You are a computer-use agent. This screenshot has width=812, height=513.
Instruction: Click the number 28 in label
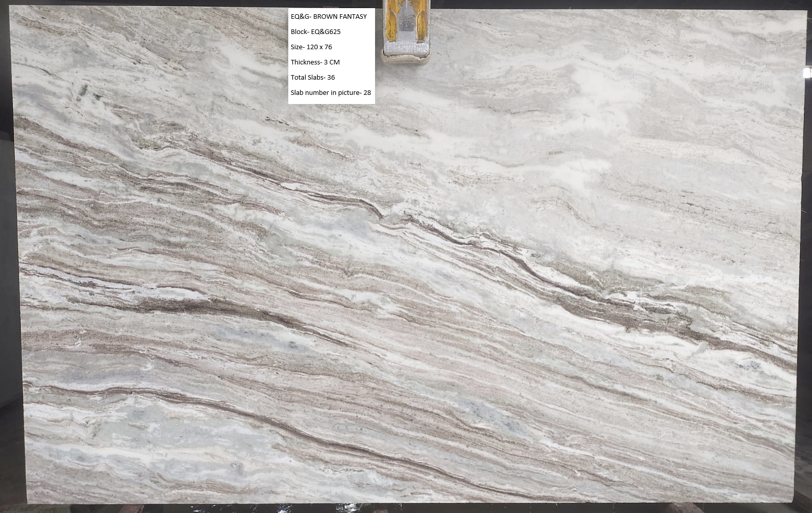point(367,93)
